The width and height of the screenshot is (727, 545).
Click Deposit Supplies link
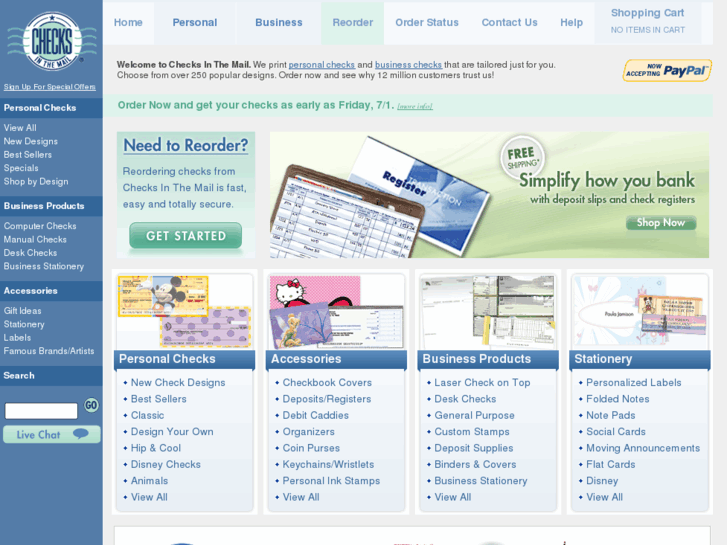pyautogui.click(x=474, y=448)
